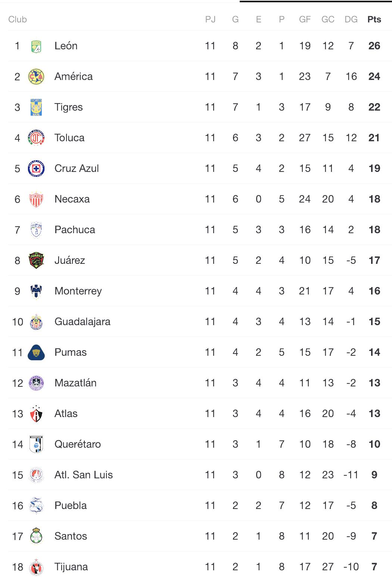This screenshot has height=580, width=392.
Task: Open the Mazatlán team name link
Action: [75, 383]
